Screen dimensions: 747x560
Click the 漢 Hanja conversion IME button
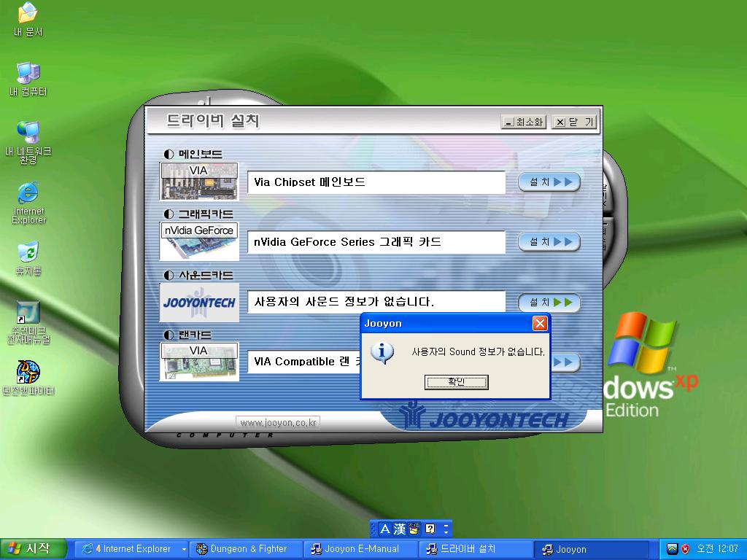coord(399,529)
